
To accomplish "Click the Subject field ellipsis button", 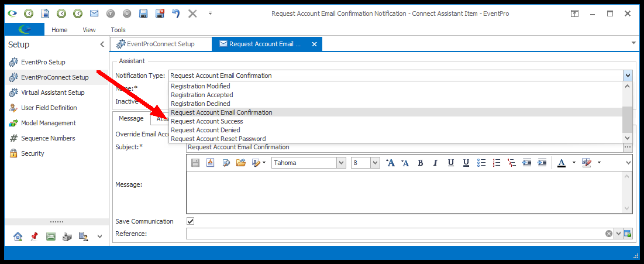I will pyautogui.click(x=628, y=147).
